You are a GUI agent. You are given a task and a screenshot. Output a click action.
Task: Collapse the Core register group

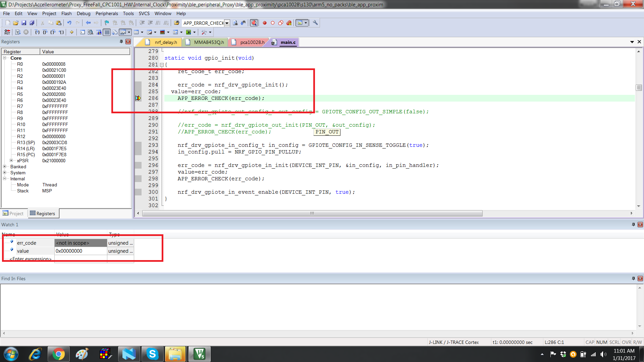tap(5, 58)
